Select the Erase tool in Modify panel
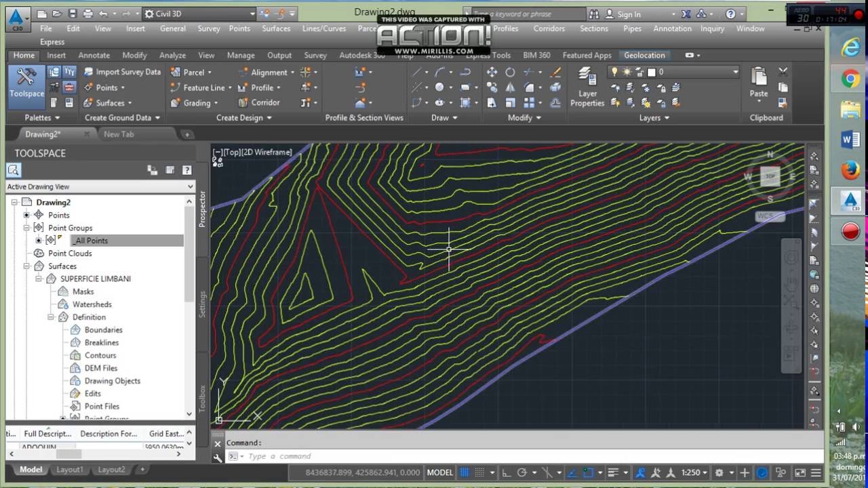The width and height of the screenshot is (868, 488). (556, 72)
